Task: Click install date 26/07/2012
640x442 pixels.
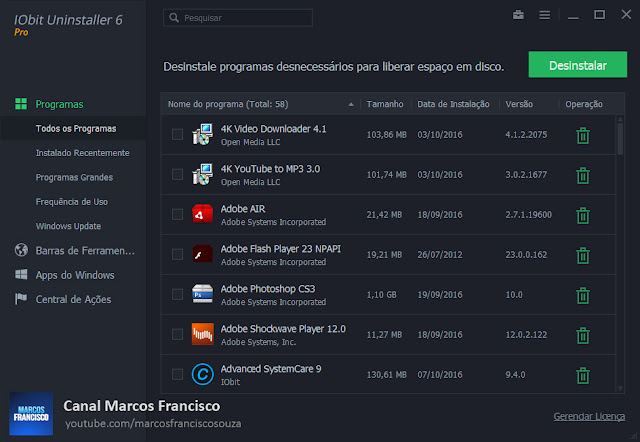Action: [x=440, y=255]
